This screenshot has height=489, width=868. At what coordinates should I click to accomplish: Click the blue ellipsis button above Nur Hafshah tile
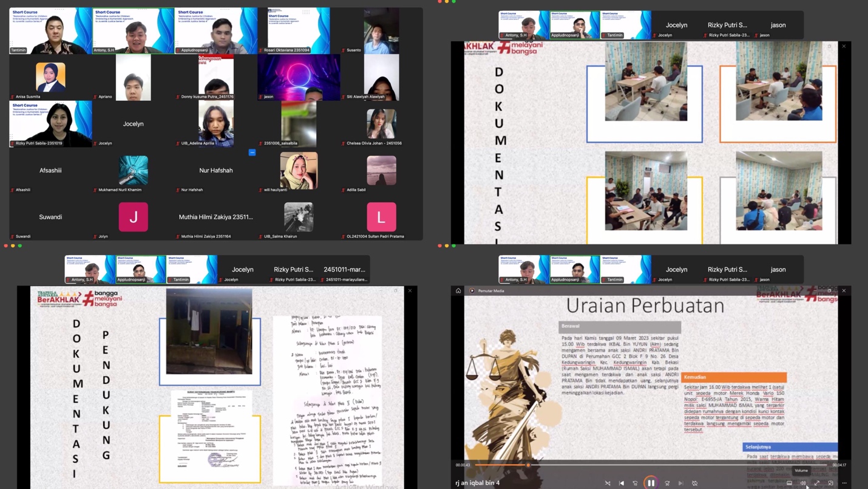pyautogui.click(x=252, y=152)
